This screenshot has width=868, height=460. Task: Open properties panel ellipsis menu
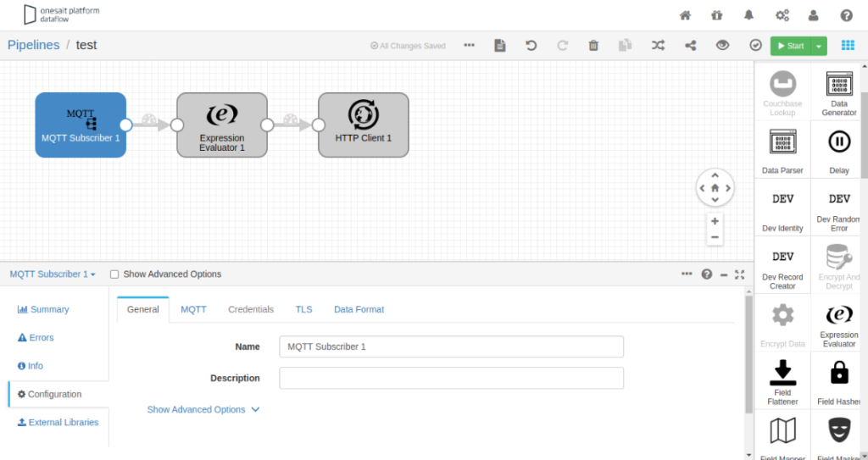click(x=687, y=274)
